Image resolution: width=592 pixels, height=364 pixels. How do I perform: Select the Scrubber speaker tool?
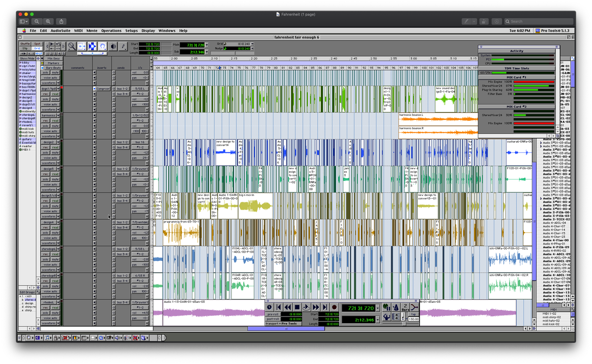tap(113, 46)
